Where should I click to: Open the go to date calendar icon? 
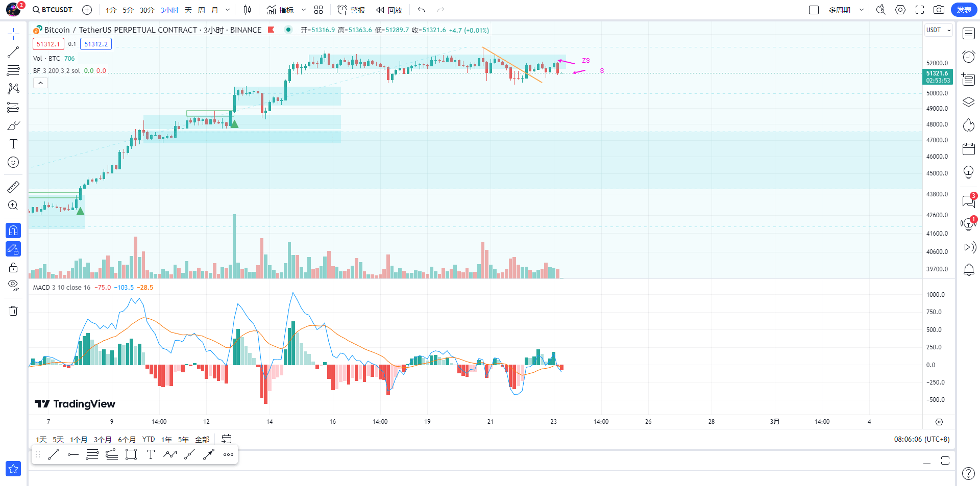(x=227, y=439)
